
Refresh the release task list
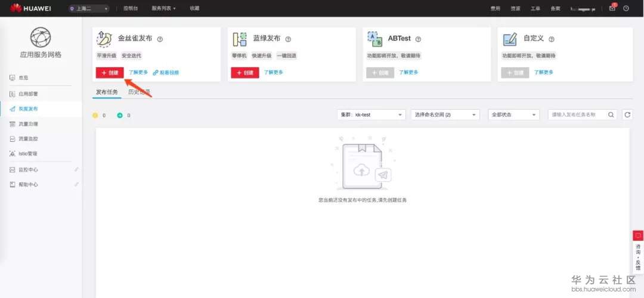[x=627, y=115]
